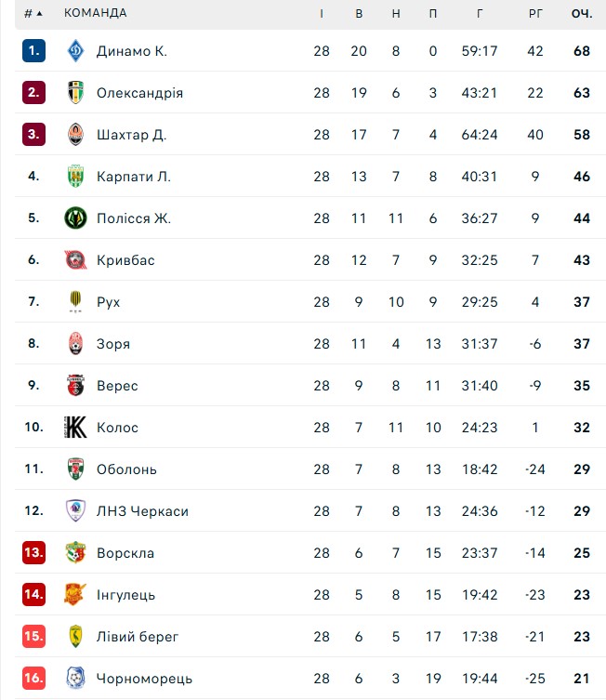Image resolution: width=606 pixels, height=700 pixels.
Task: Click the Polissya Zhytomyr club logo
Action: click(x=75, y=218)
